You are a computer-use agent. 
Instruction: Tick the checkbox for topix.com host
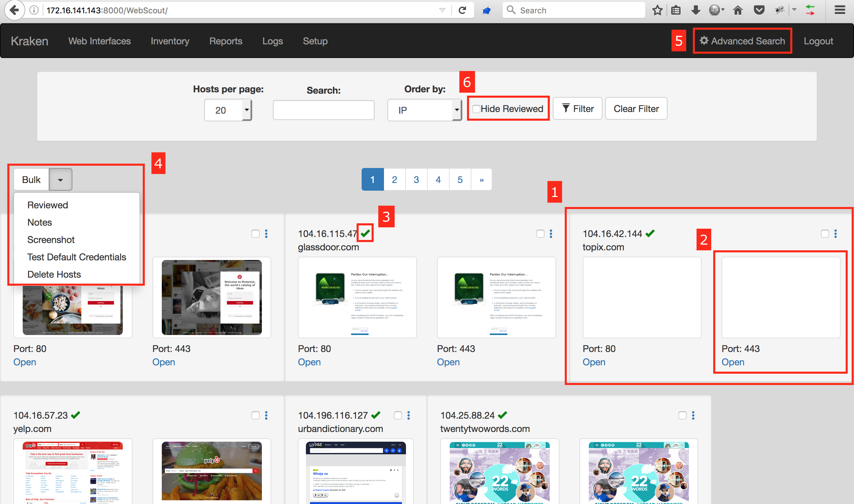coord(824,234)
